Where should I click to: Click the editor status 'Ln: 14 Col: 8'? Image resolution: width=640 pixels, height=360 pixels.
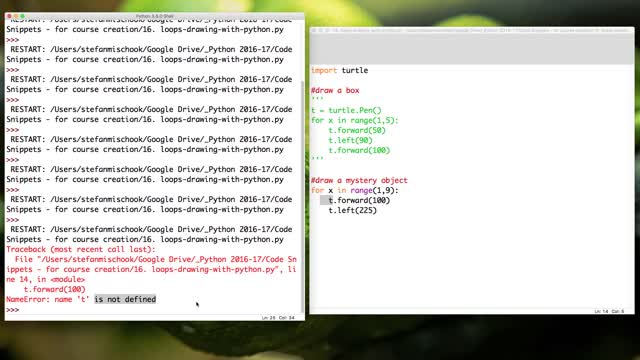(x=609, y=311)
